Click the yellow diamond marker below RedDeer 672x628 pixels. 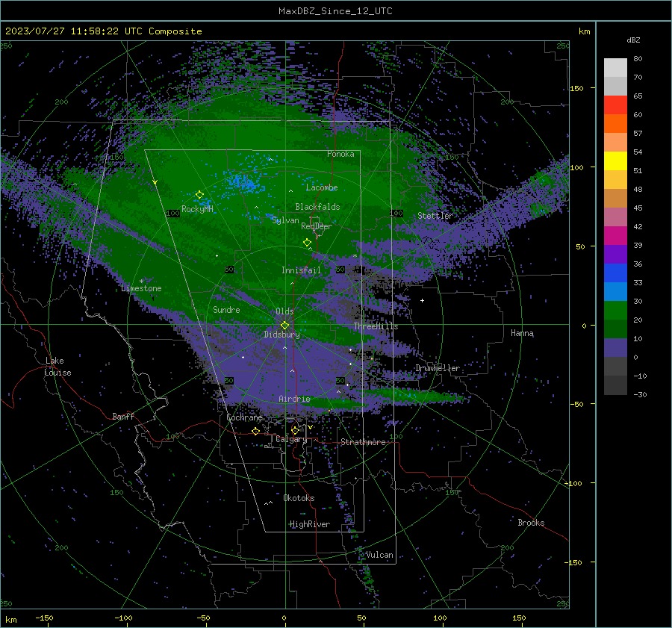click(x=308, y=243)
